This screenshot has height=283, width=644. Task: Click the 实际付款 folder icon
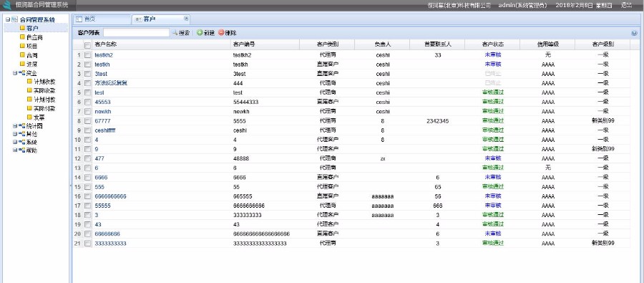pos(29,109)
